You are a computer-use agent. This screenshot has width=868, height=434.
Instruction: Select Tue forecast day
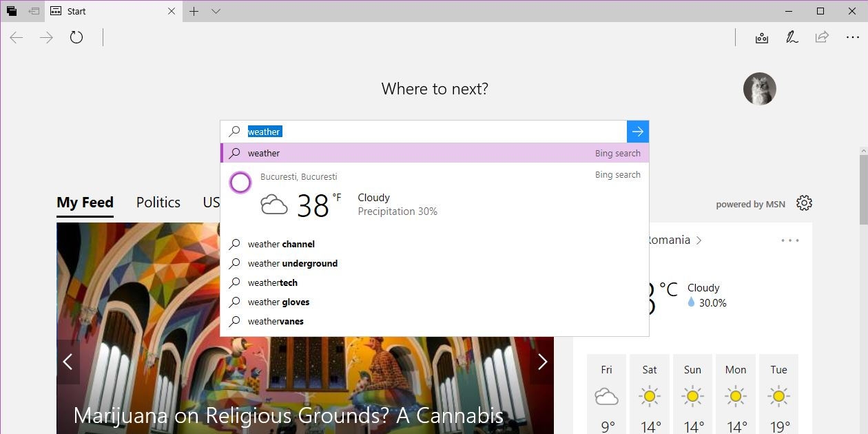[778, 394]
